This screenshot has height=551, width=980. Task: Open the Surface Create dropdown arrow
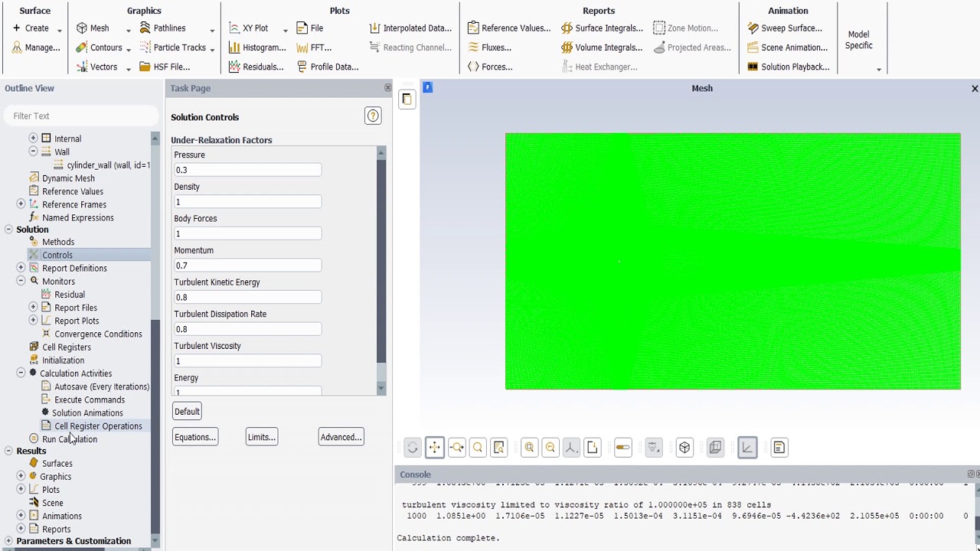[59, 30]
